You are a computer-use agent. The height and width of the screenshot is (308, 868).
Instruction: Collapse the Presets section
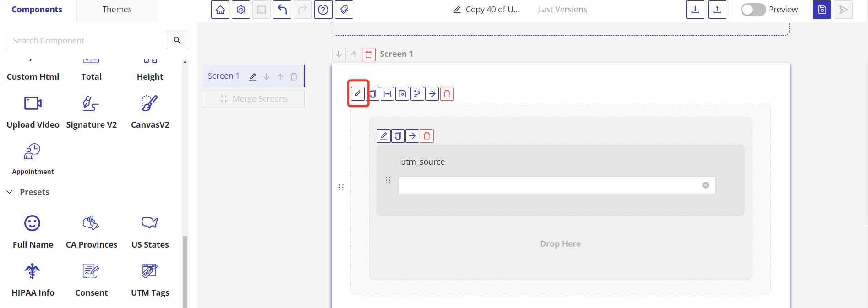(10, 192)
